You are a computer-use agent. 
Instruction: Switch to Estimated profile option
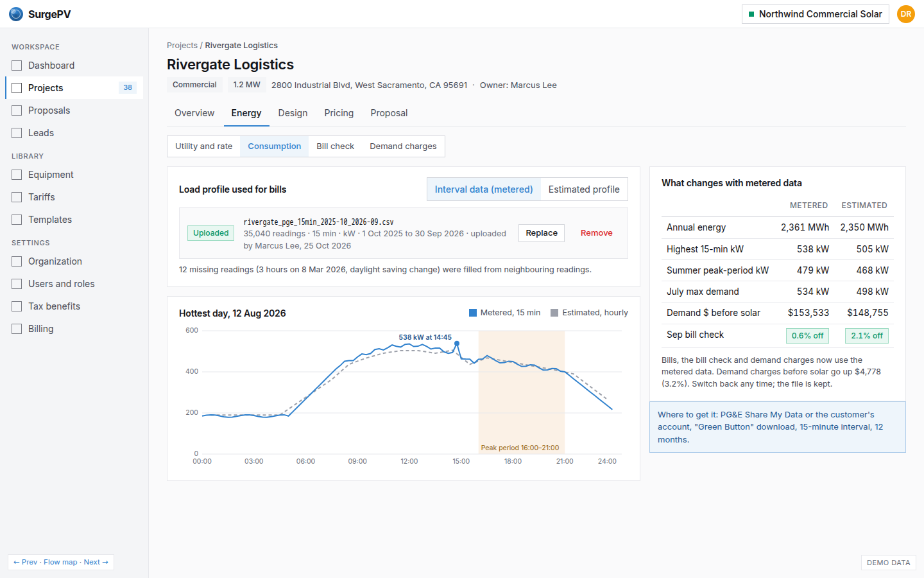[584, 189]
